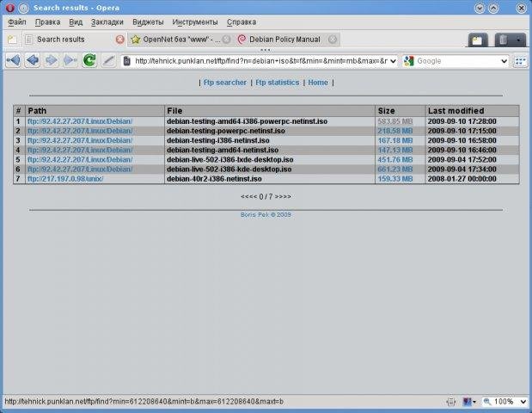Viewport: 532px width, 413px height.
Task: Click the Rewind navigation button
Action: pyautogui.click(x=13, y=60)
